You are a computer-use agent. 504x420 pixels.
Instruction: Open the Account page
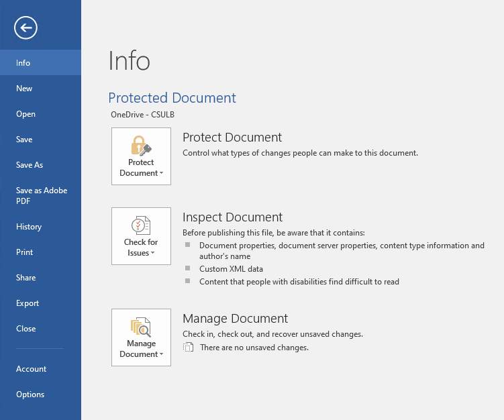[x=40, y=369]
